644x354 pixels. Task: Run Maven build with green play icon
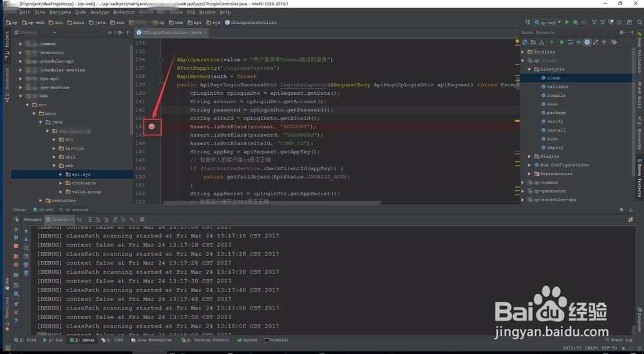(562, 43)
